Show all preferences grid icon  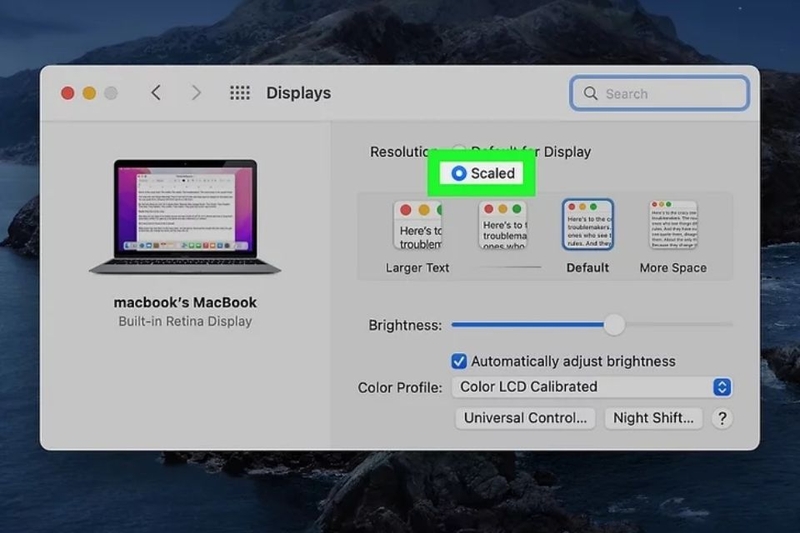point(240,93)
